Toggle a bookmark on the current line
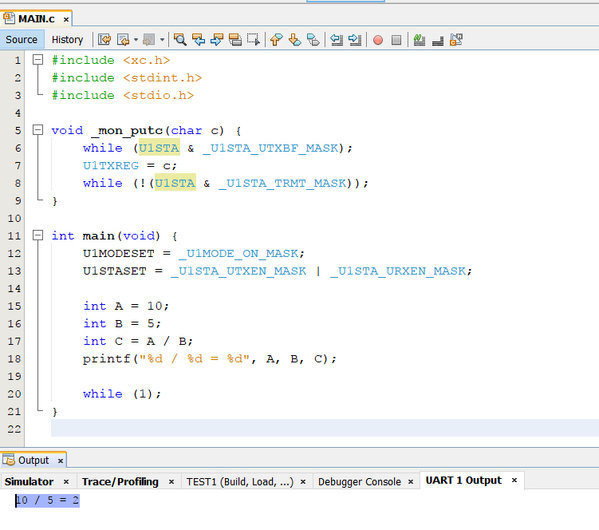This screenshot has width=599, height=530. pos(313,39)
